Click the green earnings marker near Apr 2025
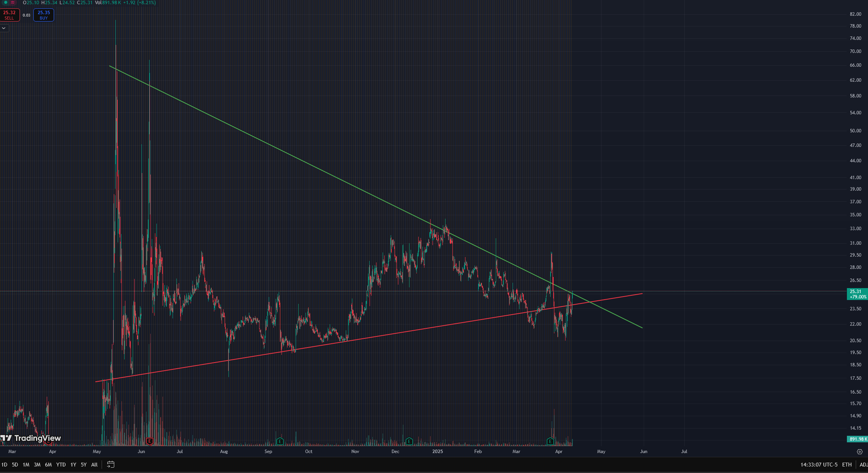Image resolution: width=868 pixels, height=473 pixels. click(551, 441)
